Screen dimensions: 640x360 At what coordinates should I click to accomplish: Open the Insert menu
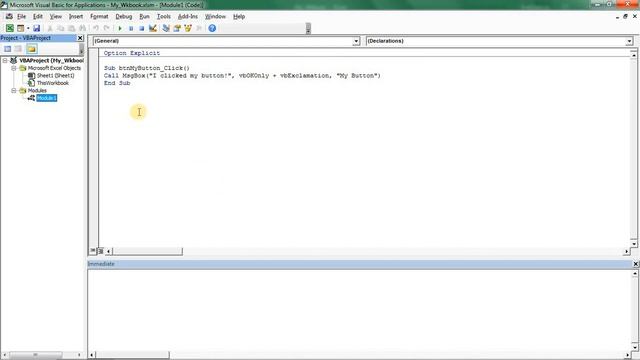click(76, 17)
